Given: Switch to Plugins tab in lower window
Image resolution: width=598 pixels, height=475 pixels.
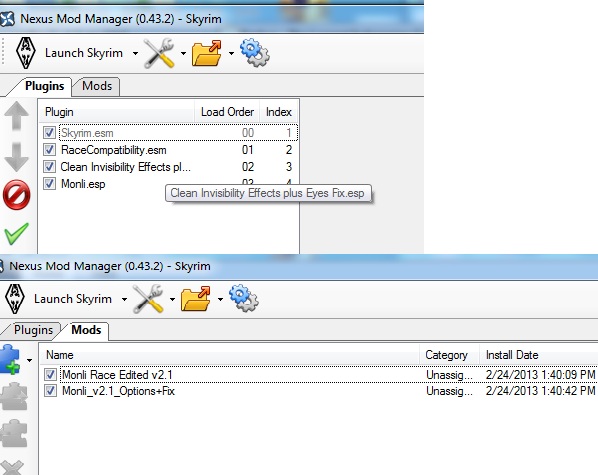Looking at the screenshot, I should (33, 330).
